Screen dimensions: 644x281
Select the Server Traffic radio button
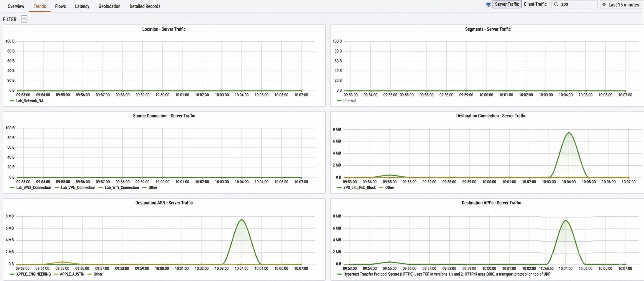pos(488,4)
